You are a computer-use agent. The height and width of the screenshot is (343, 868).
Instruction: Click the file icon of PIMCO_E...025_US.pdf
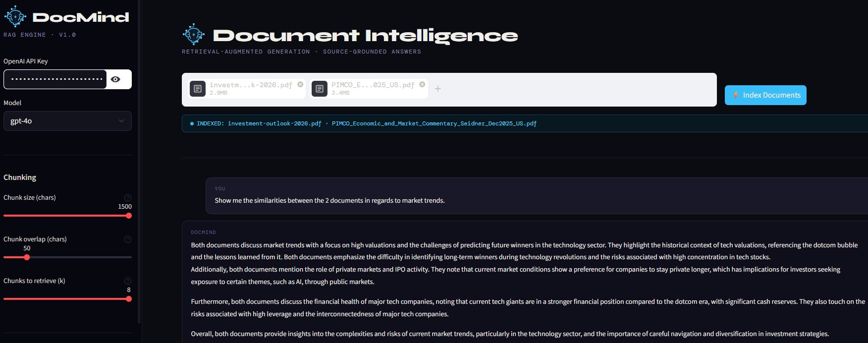(x=320, y=89)
